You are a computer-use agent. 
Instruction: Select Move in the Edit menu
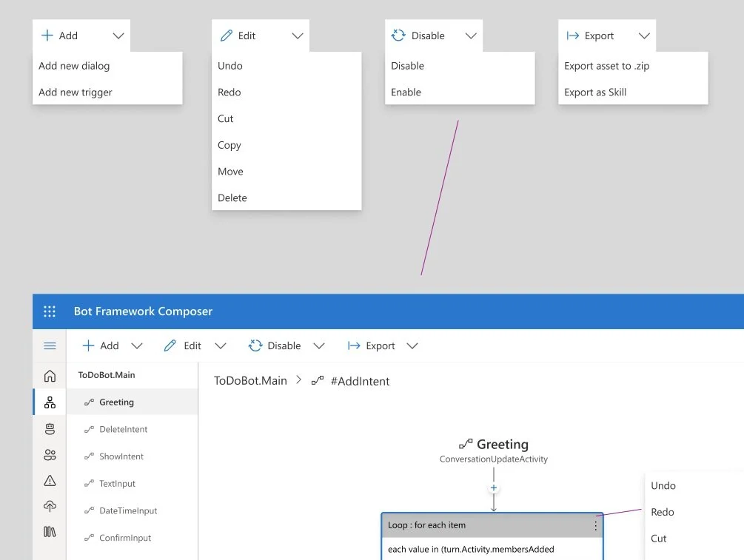pyautogui.click(x=286, y=171)
